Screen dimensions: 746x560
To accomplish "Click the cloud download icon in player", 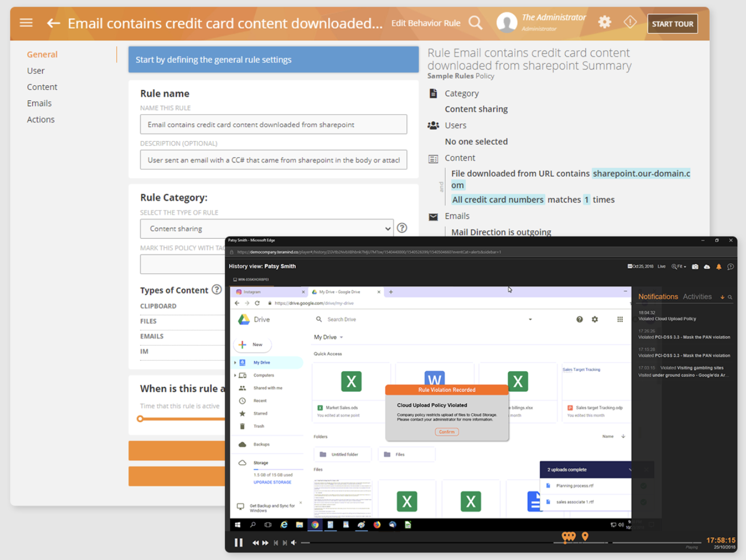I will click(x=707, y=266).
